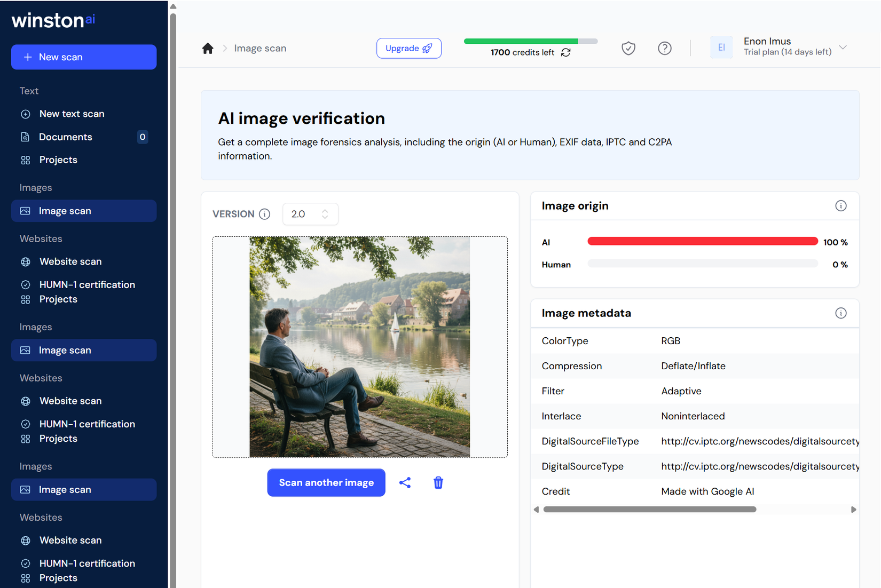Open Documents in the sidebar

tap(66, 137)
